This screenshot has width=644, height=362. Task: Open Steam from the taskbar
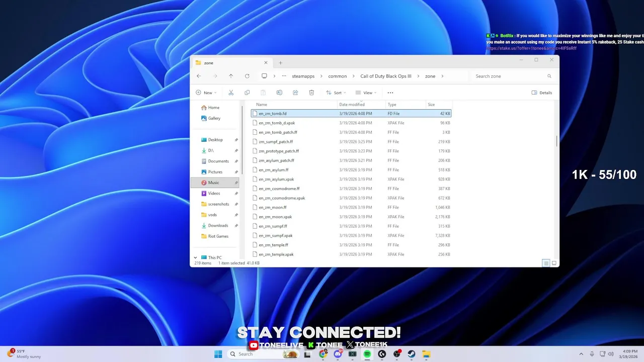click(x=412, y=354)
